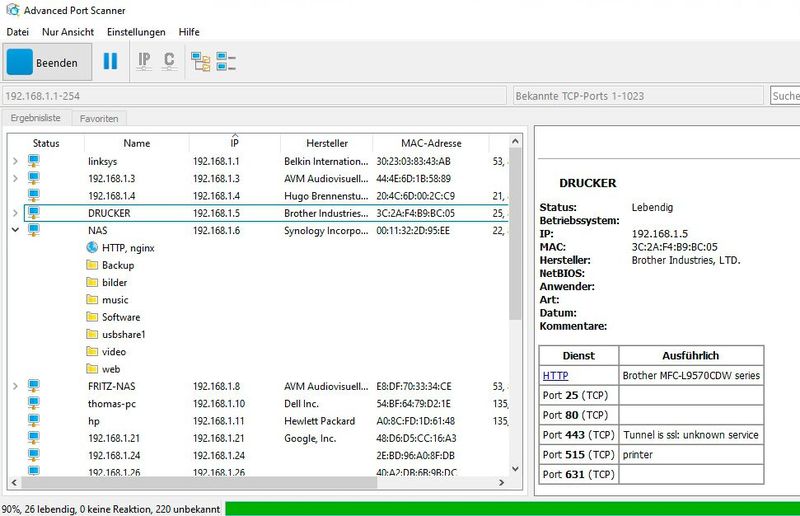The image size is (800, 516).
Task: Sort by the IP column header
Action: (x=235, y=143)
